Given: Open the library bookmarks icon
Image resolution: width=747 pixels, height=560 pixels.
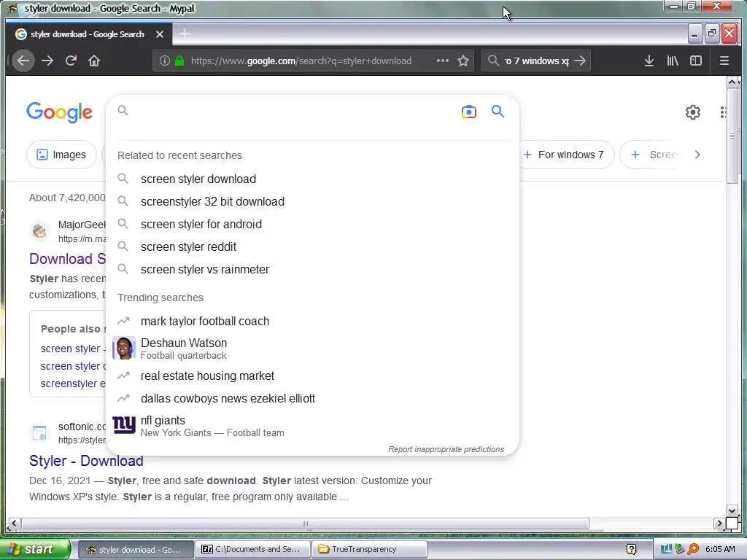Looking at the screenshot, I should tap(672, 61).
